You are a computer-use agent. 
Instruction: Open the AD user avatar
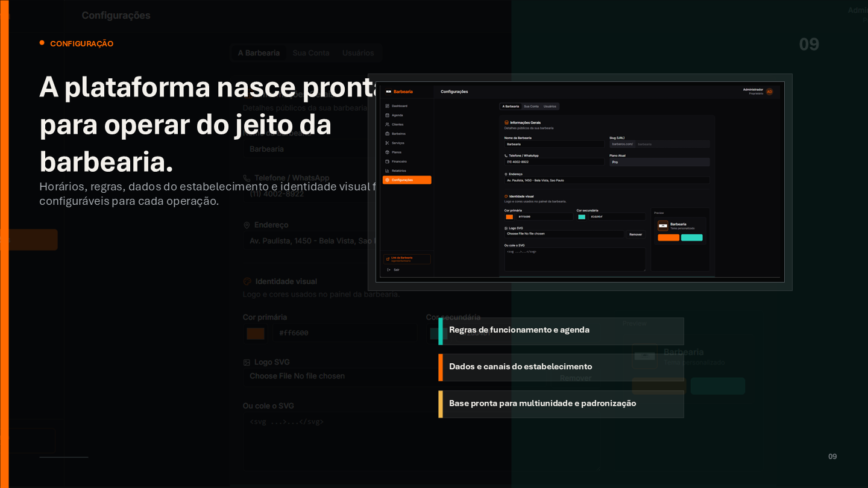point(769,92)
